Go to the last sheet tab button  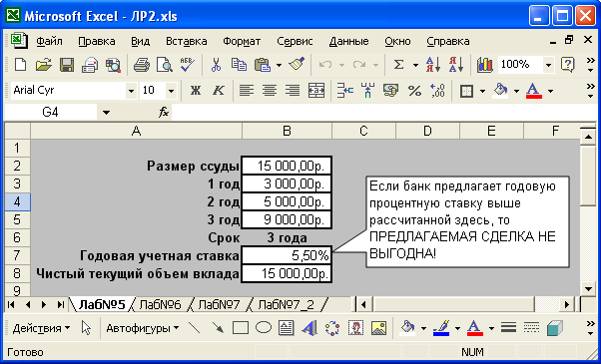pyautogui.click(x=61, y=305)
